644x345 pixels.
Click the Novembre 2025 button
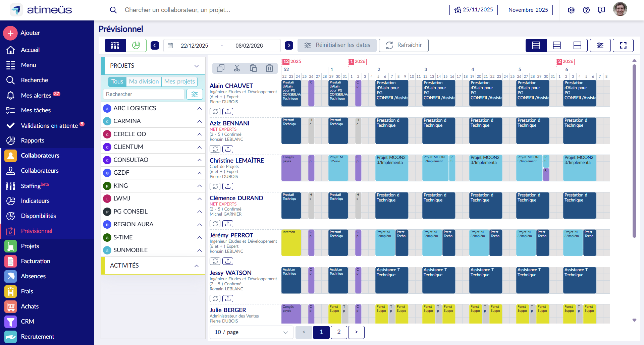pyautogui.click(x=528, y=10)
